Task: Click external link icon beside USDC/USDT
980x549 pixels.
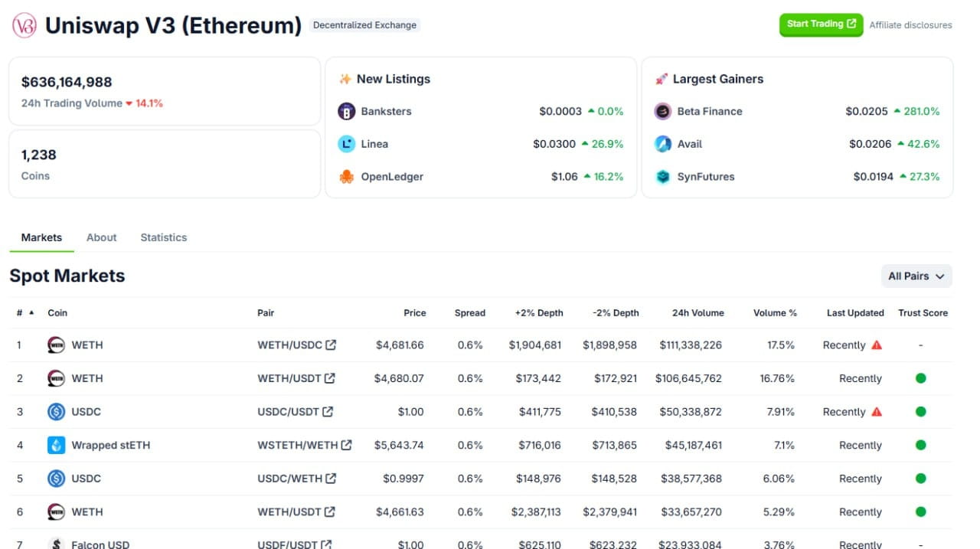Action: [x=328, y=411]
